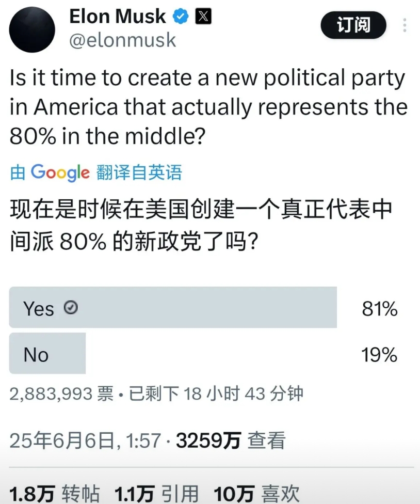Click the blue verified checkmark badge
The width and height of the screenshot is (420, 504).
pyautogui.click(x=181, y=16)
